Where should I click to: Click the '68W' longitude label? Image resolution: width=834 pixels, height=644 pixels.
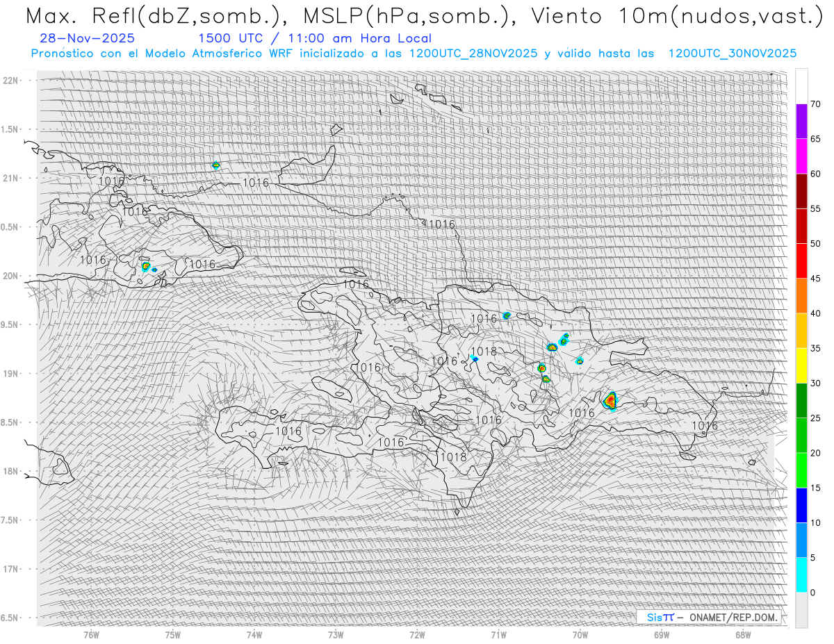(743, 634)
